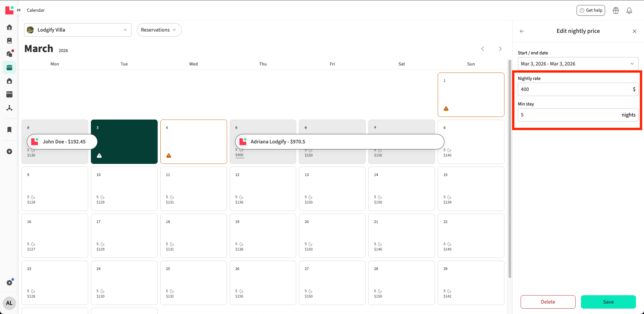Image resolution: width=644 pixels, height=314 pixels.
Task: Open the notifications bell
Action: point(629,10)
